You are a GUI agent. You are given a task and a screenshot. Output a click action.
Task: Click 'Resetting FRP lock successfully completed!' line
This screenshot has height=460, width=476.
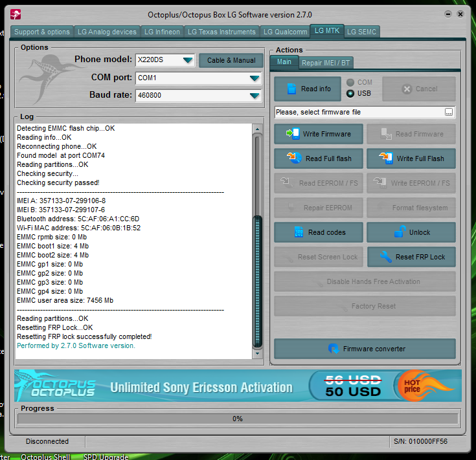tap(84, 336)
